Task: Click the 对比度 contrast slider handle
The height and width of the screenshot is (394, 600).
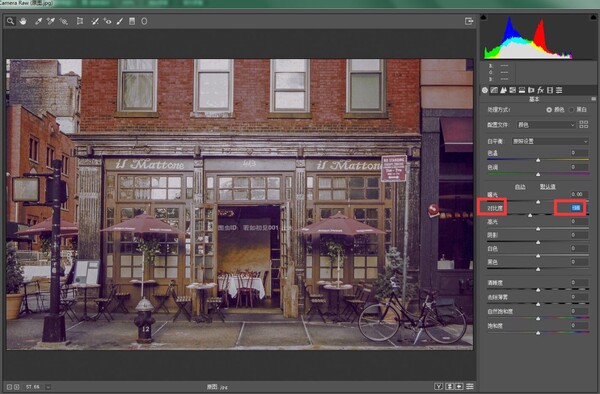Action: [x=530, y=215]
